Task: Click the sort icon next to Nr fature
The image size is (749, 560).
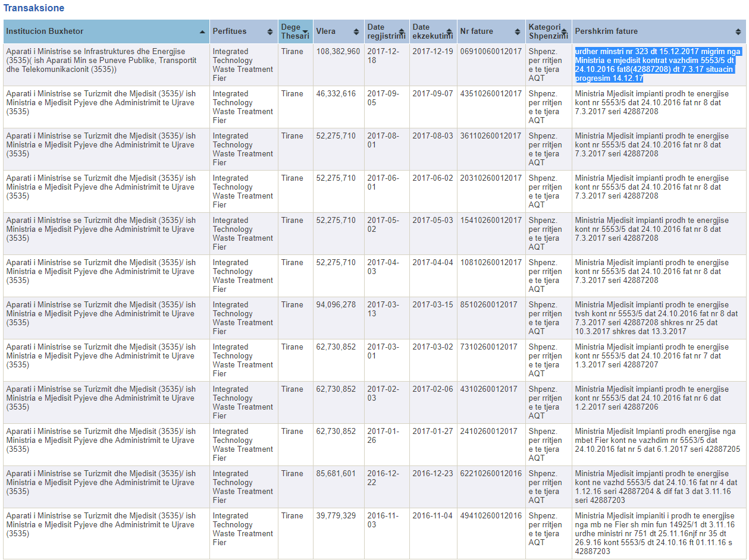Action: coord(518,32)
